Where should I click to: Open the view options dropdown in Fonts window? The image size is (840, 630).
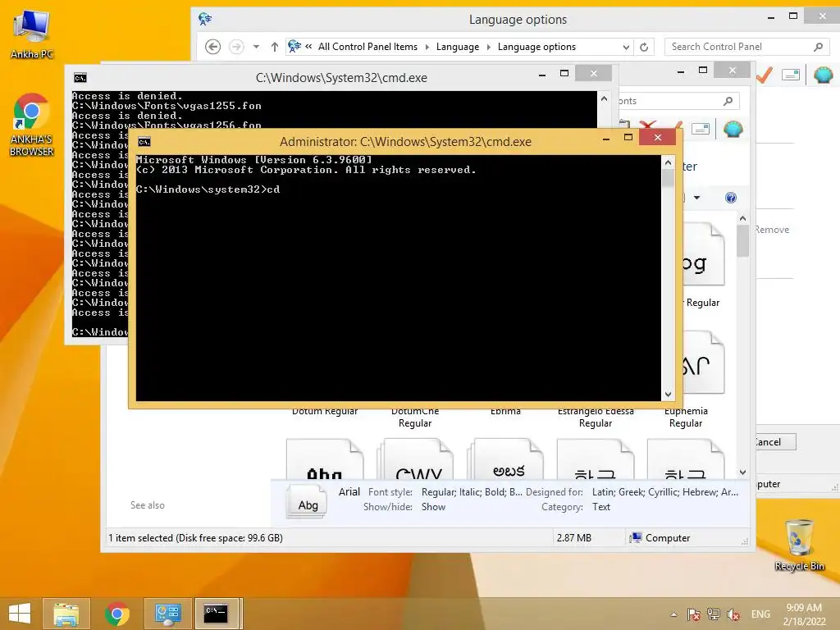coord(696,198)
